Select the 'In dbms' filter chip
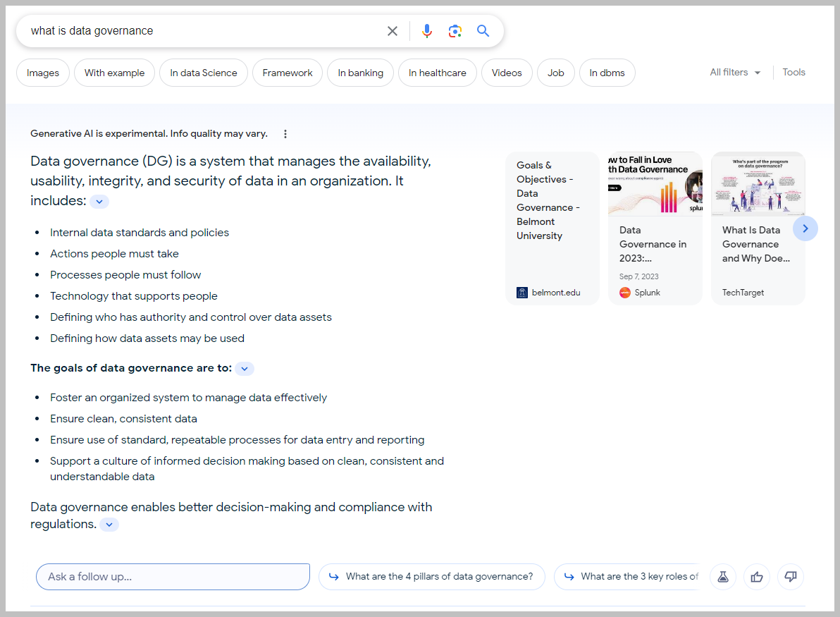Image resolution: width=840 pixels, height=617 pixels. [607, 73]
